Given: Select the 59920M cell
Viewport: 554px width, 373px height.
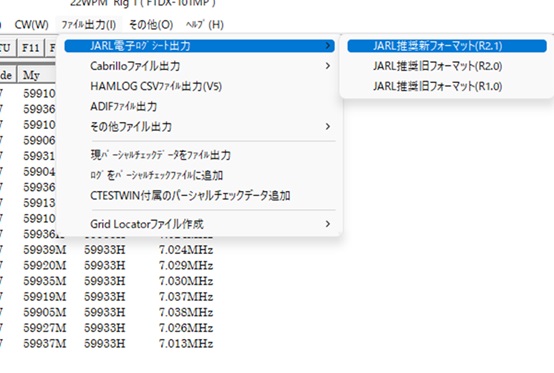Looking at the screenshot, I should (45, 265).
